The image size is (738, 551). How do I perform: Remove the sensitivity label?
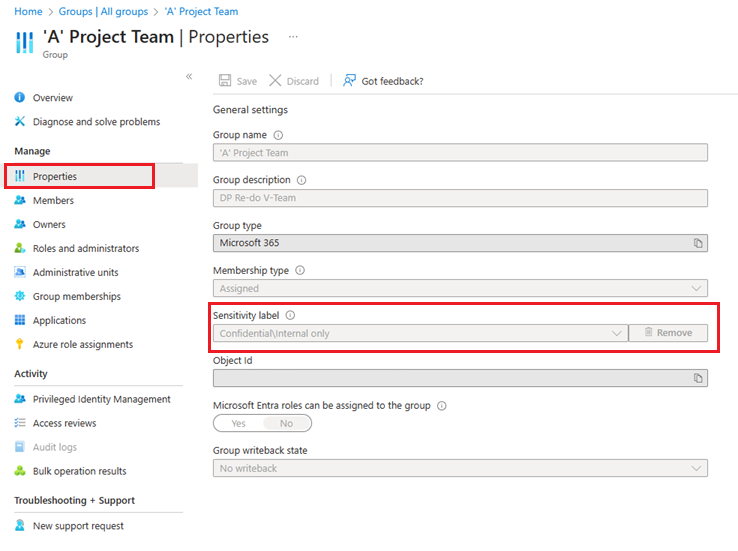pos(668,333)
